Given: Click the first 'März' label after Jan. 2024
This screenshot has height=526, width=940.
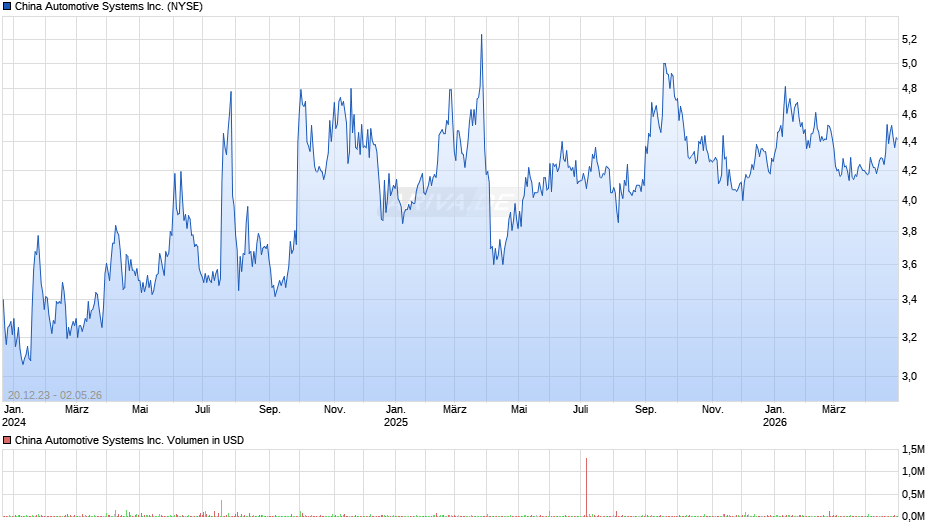Looking at the screenshot, I should (x=77, y=409).
